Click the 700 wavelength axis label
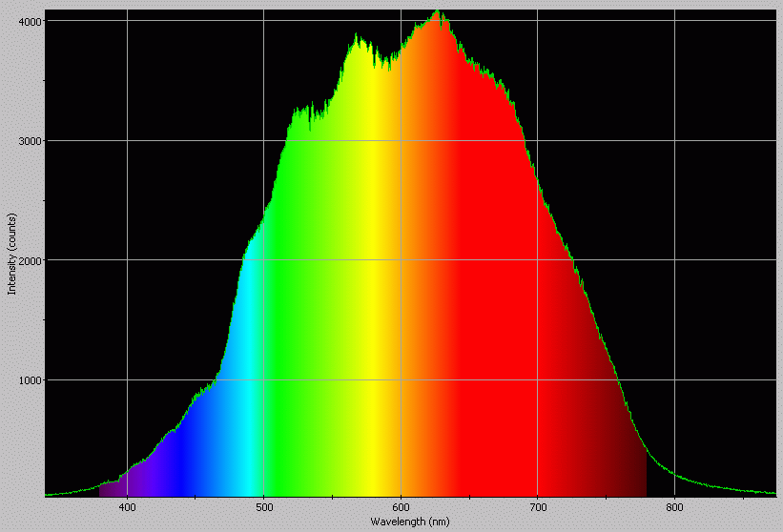Viewport: 783px width, 532px height. [538, 507]
